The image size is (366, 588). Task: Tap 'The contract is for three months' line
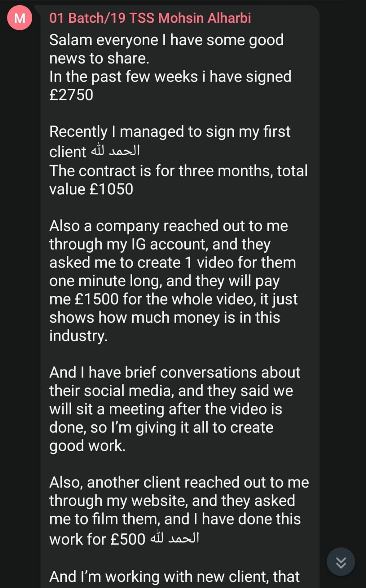178,171
